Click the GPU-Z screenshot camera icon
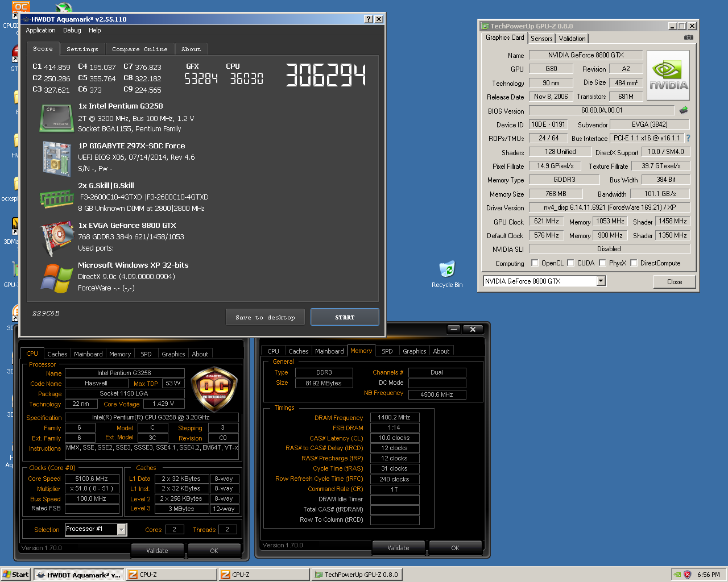Viewport: 728px width, 582px height. pyautogui.click(x=689, y=38)
